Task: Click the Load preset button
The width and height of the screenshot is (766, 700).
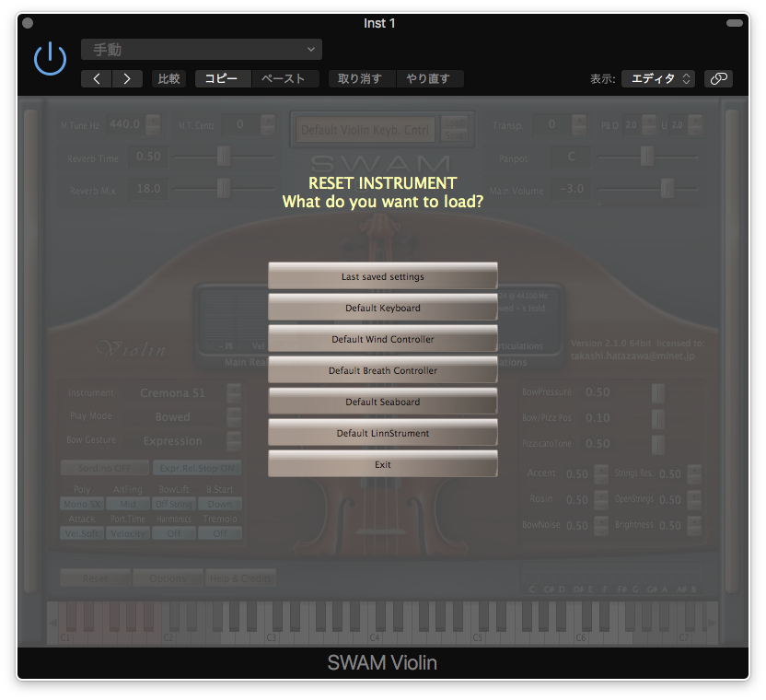Action: point(454,122)
